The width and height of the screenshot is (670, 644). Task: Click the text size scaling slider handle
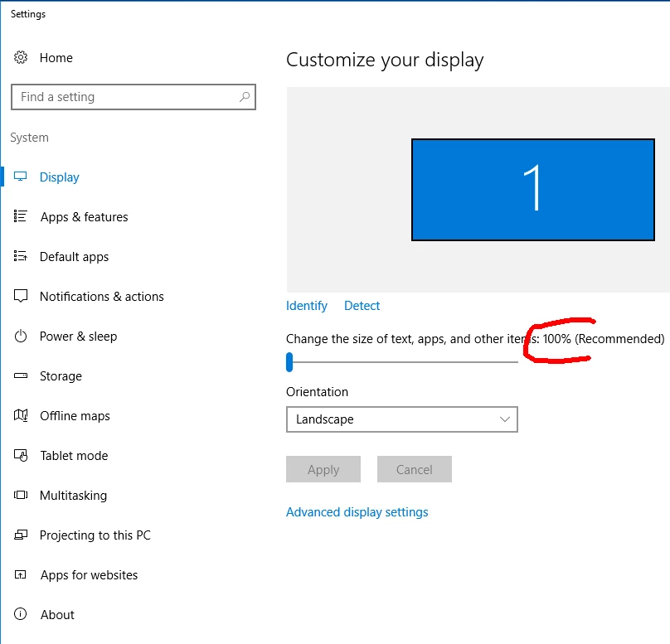click(289, 362)
